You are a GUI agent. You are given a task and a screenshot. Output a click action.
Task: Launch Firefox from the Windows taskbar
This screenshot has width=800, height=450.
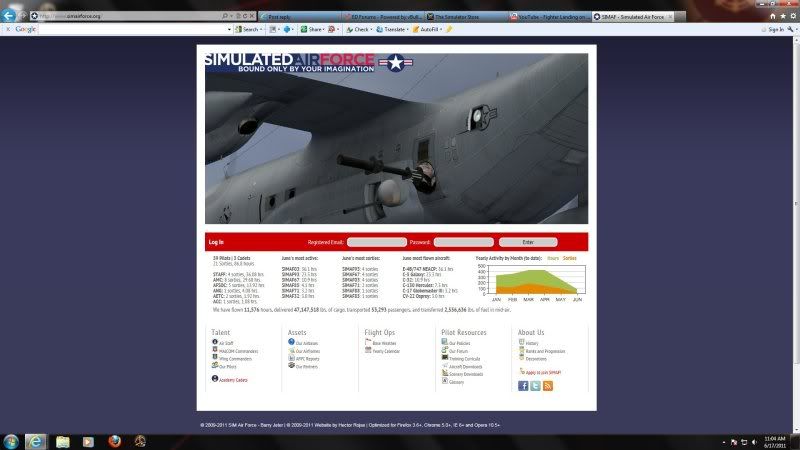click(x=112, y=441)
